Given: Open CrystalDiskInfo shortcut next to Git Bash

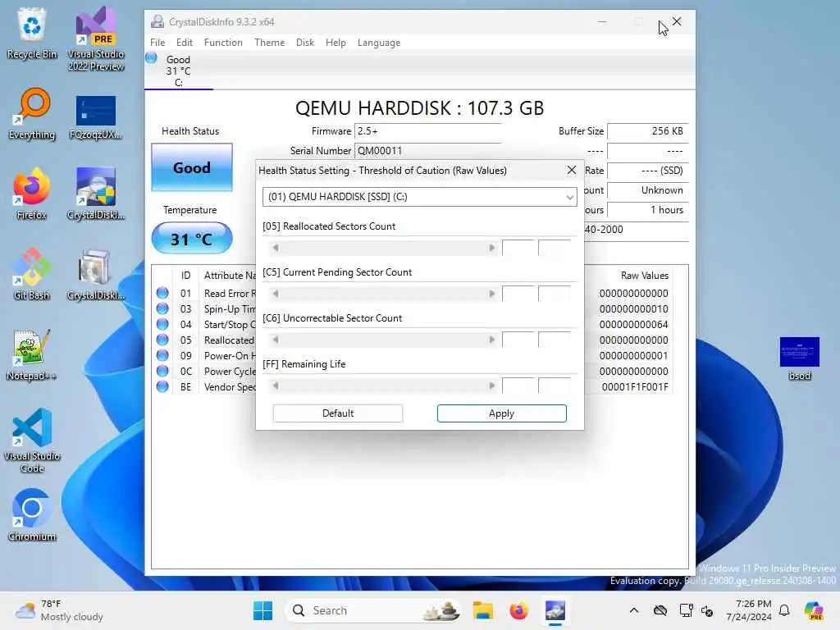Looking at the screenshot, I should (96, 274).
